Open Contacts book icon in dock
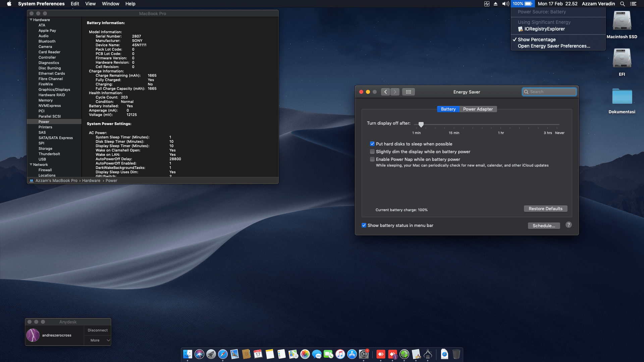Viewport: 644px width, 362px height. pos(246,354)
